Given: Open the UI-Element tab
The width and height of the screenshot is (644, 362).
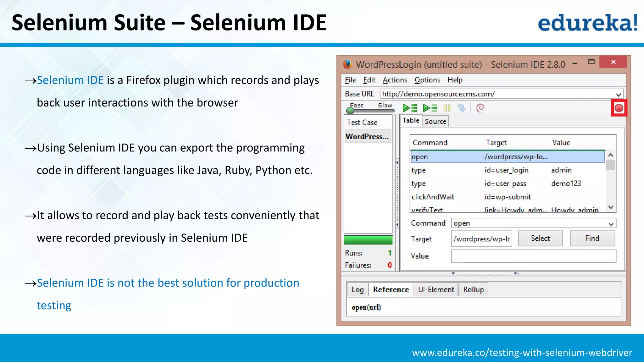Looking at the screenshot, I should coord(436,289).
